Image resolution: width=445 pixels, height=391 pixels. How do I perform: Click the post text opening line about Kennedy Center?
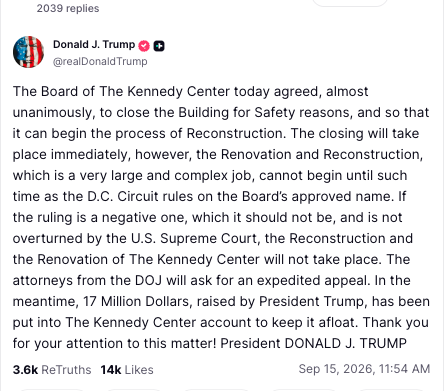pyautogui.click(x=190, y=91)
